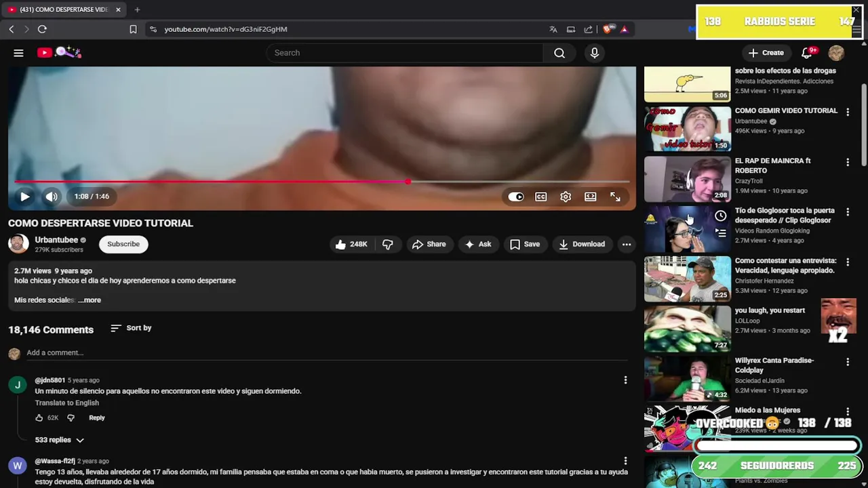Screen dimensions: 868x488
Task: Go to the YouTube home logo
Action: point(59,52)
